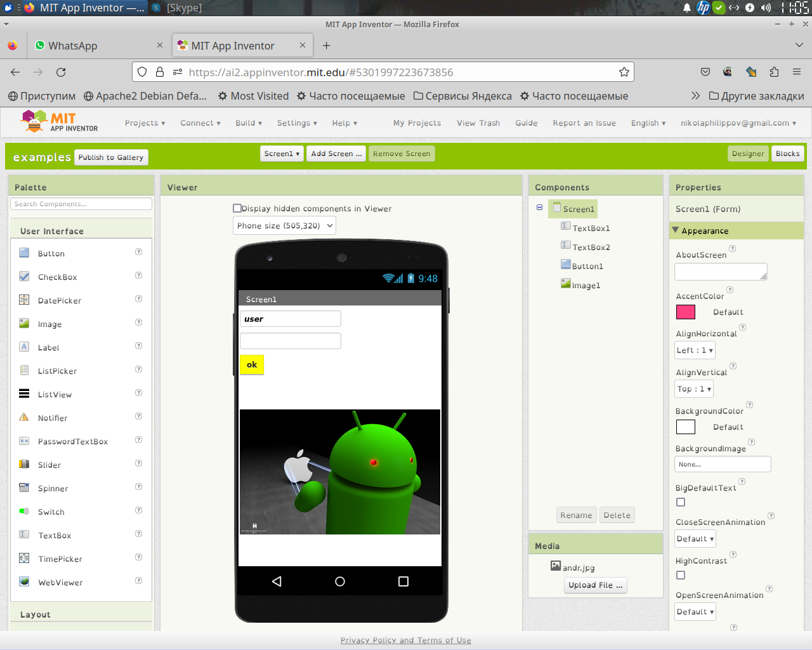
Task: Click the AboutScreen text area
Action: (721, 272)
